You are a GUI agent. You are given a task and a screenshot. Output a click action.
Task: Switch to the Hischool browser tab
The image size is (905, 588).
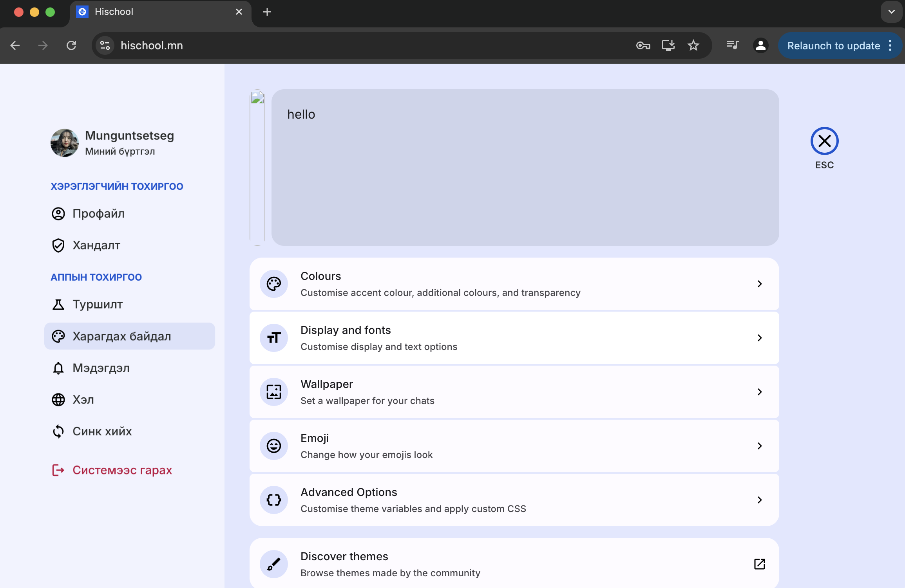113,12
